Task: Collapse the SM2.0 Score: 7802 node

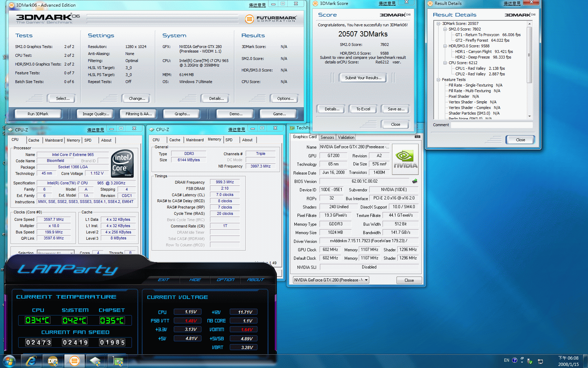Action: point(445,29)
